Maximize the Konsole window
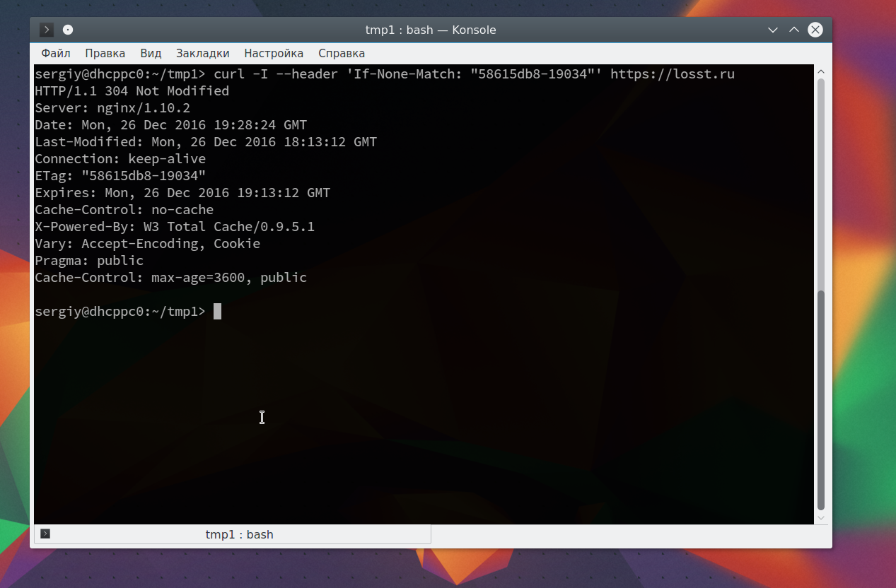896x588 pixels. [x=794, y=30]
